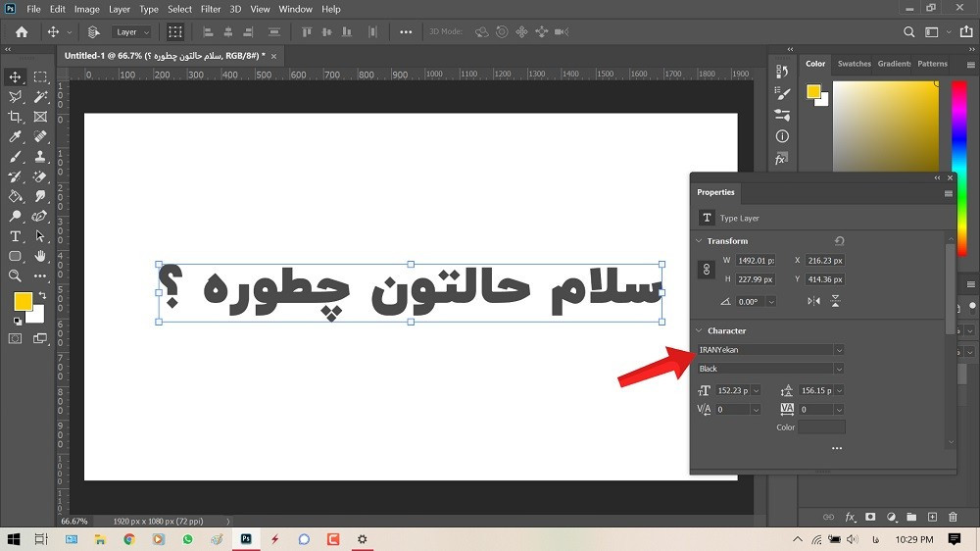Toggle the width-height link constraint
The height and width of the screenshot is (551, 980).
[707, 270]
